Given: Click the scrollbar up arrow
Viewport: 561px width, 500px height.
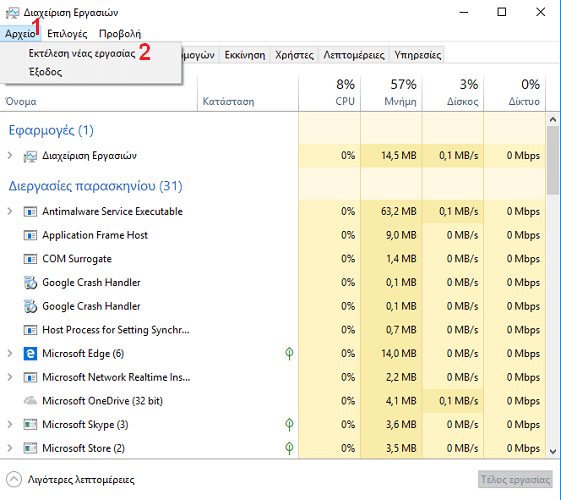Looking at the screenshot, I should (553, 119).
